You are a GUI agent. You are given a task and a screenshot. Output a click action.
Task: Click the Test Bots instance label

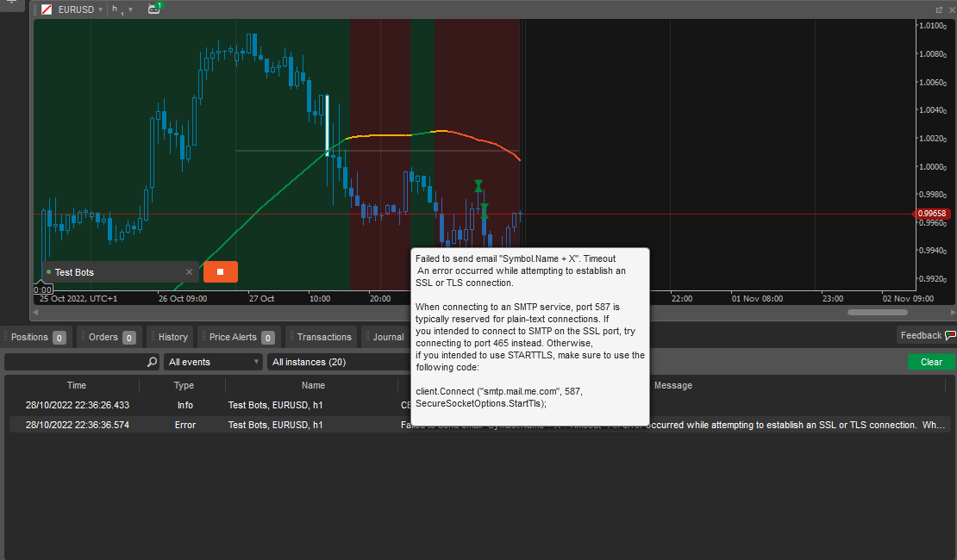point(74,272)
